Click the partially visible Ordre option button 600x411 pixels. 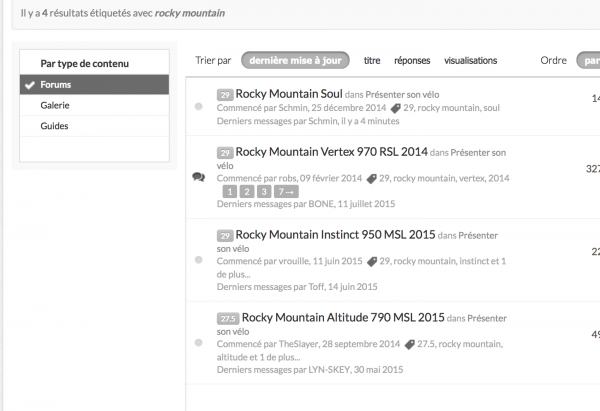[x=589, y=60]
